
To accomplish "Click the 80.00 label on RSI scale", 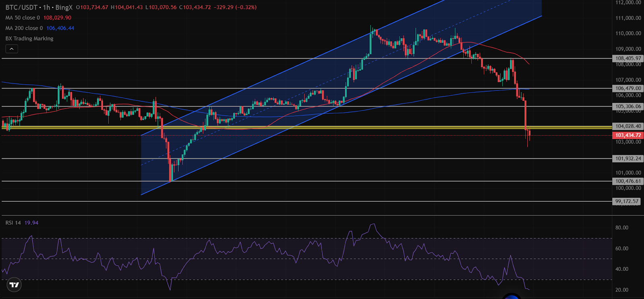I will [621, 227].
